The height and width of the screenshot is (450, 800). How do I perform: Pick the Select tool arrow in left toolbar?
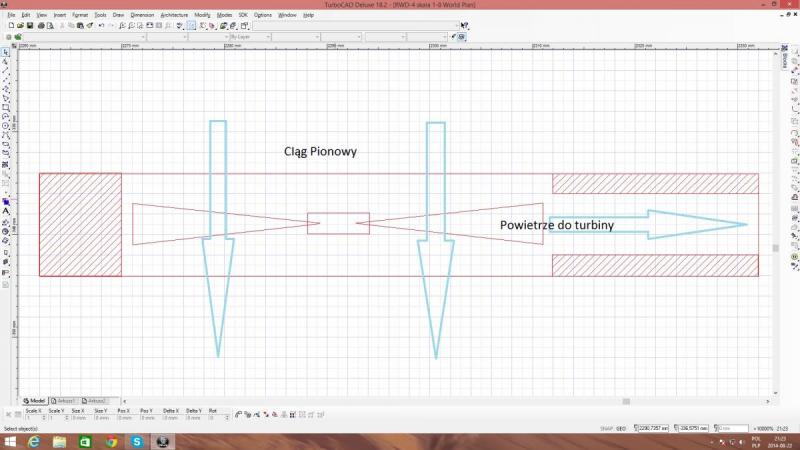coord(6,51)
